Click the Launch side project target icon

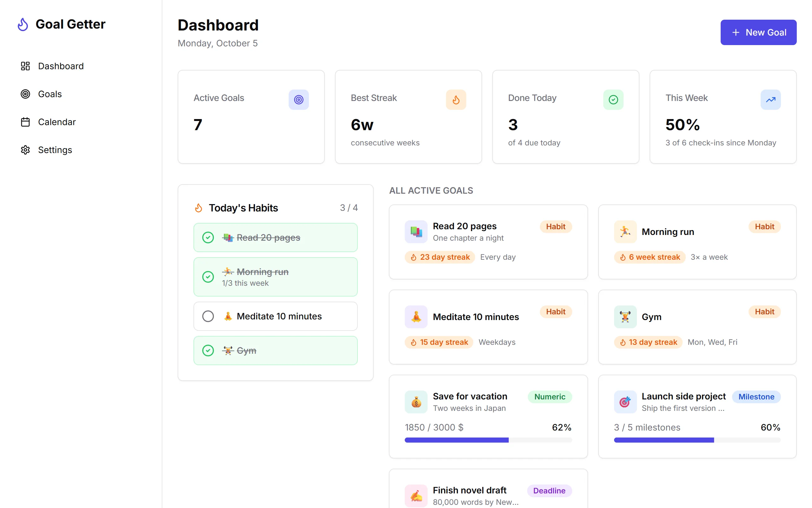625,402
